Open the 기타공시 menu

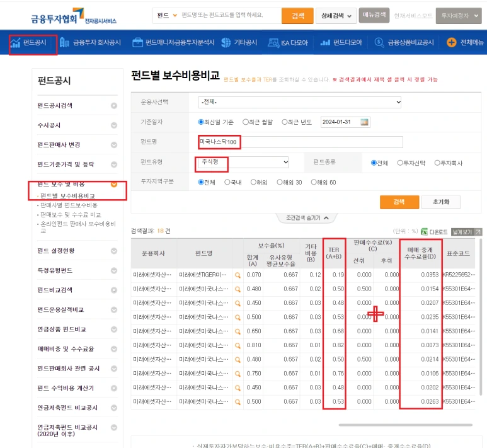pyautogui.click(x=239, y=42)
